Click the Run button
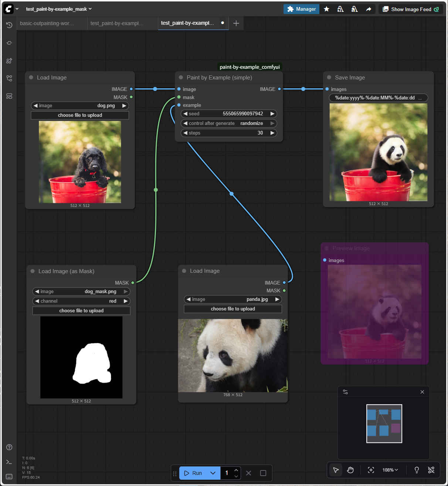Viewport: 448px width, 486px height. coord(193,473)
